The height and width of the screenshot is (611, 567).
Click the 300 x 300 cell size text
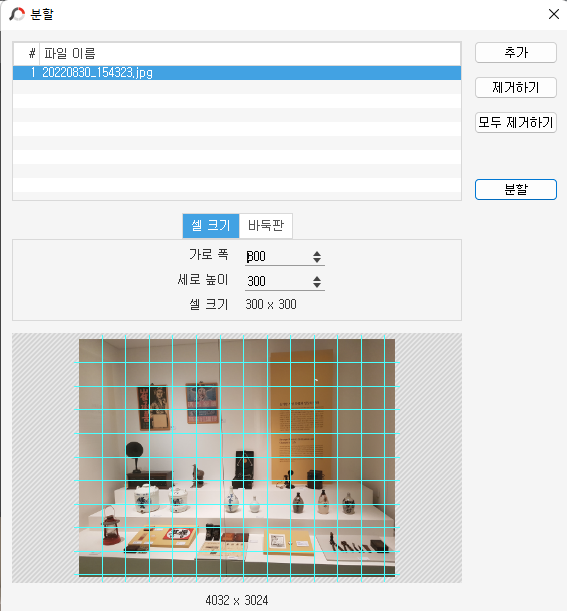coord(271,304)
